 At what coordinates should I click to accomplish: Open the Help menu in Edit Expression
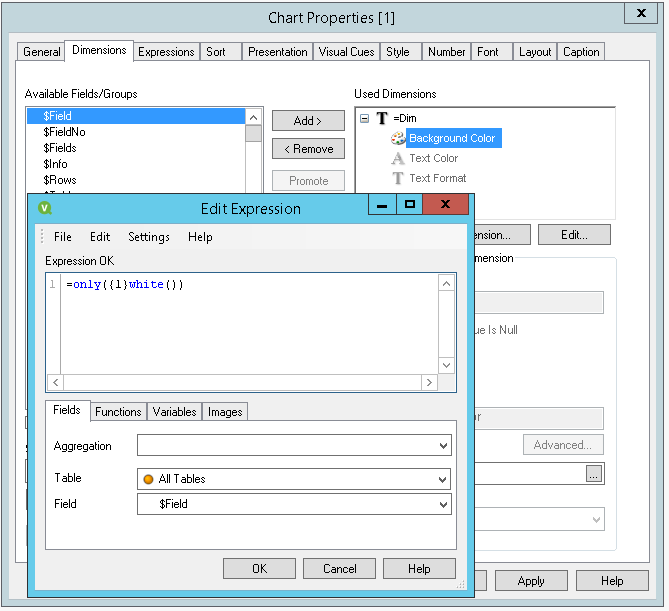200,237
